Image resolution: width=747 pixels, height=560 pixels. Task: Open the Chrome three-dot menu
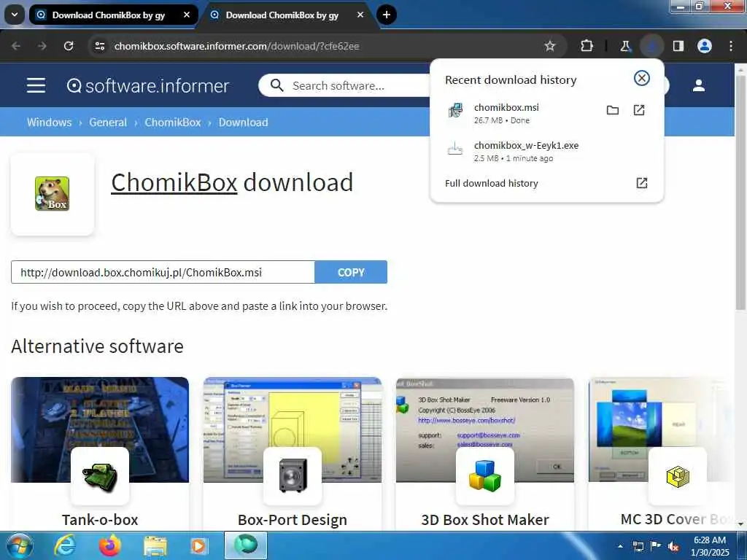point(731,46)
